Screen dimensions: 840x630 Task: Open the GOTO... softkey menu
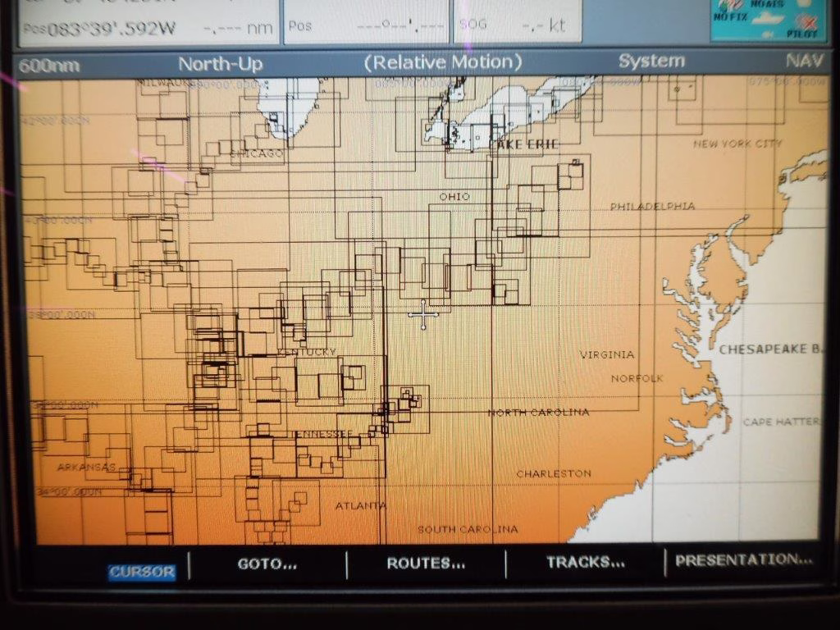pos(267,564)
